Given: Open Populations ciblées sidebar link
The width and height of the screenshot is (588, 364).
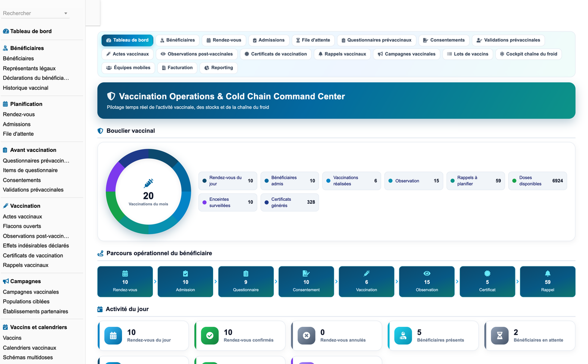Looking at the screenshot, I should click(26, 301).
